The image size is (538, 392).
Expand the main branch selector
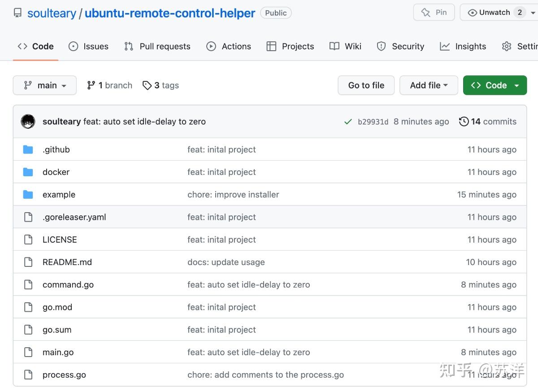(x=45, y=85)
